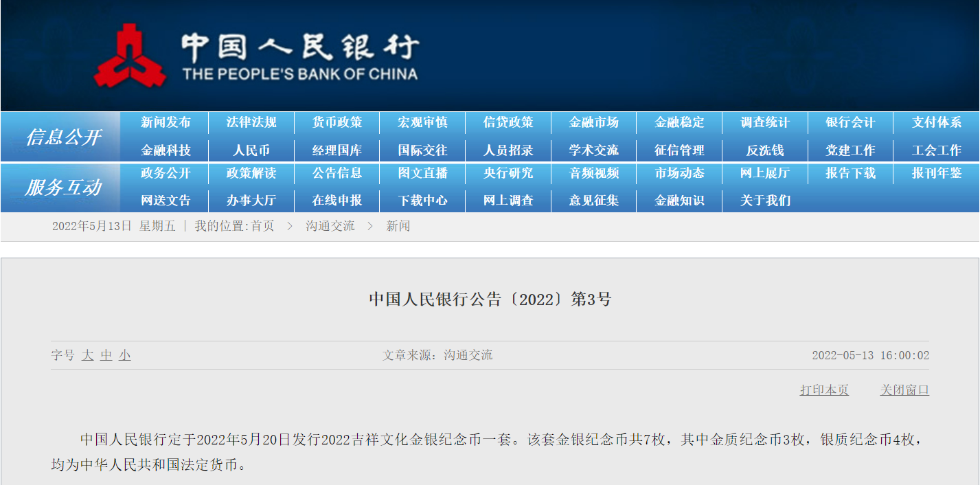The width and height of the screenshot is (980, 485).
Task: Open 金融市场 menu item
Action: [x=594, y=122]
